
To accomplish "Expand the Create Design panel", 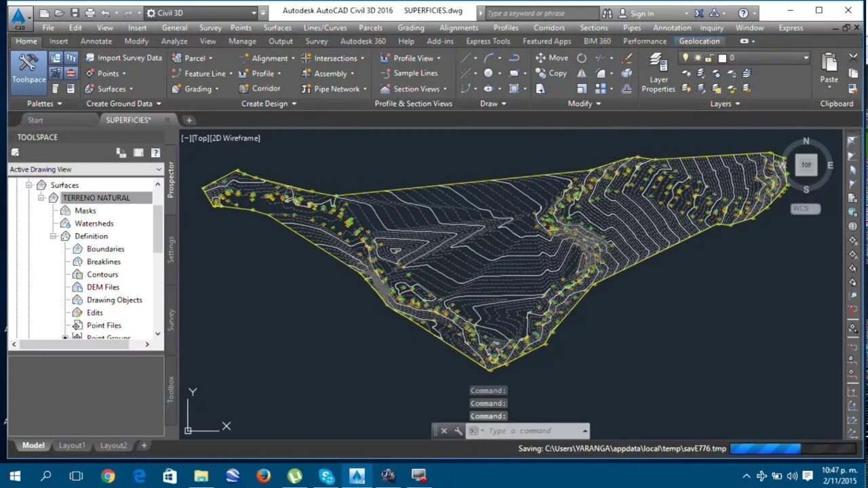I will click(x=269, y=104).
